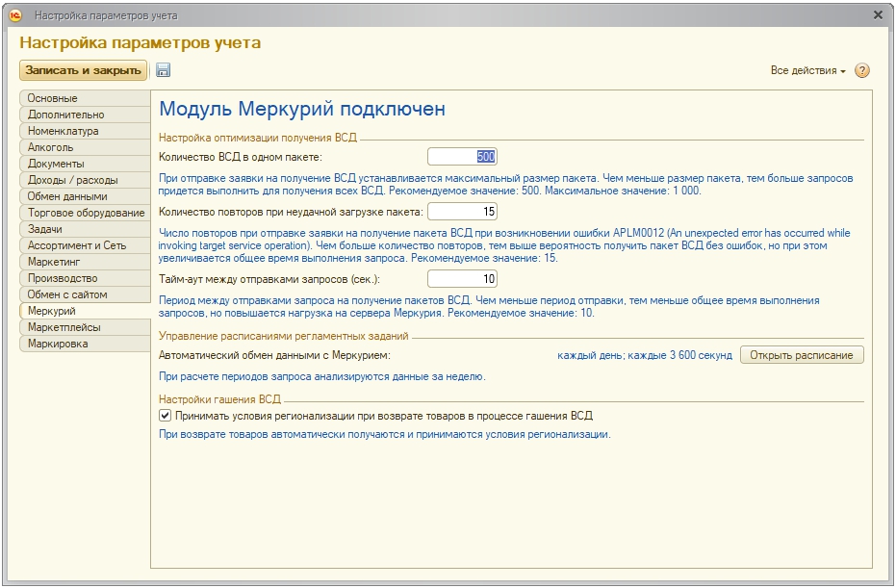Open the Задачи tab
This screenshot has height=588, width=896.
click(x=85, y=229)
